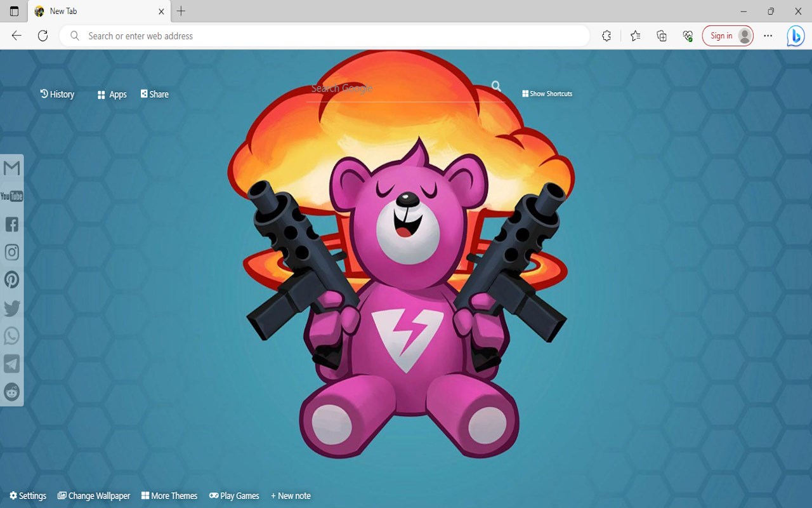Open the Bing chat sidebar button
Screen dimensions: 812x508
796,36
